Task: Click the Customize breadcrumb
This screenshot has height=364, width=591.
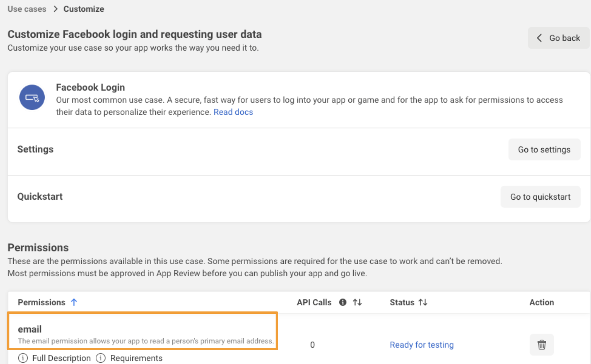Action: 84,9
